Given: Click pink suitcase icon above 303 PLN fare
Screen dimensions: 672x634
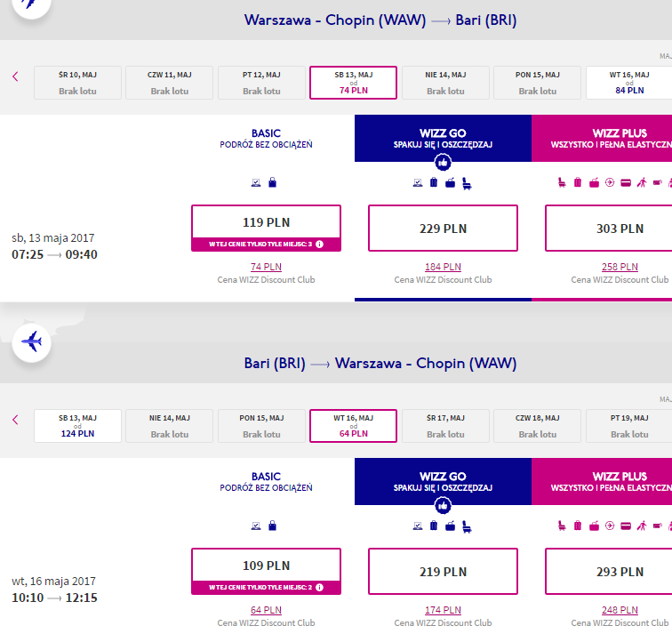Looking at the screenshot, I should pos(578,182).
